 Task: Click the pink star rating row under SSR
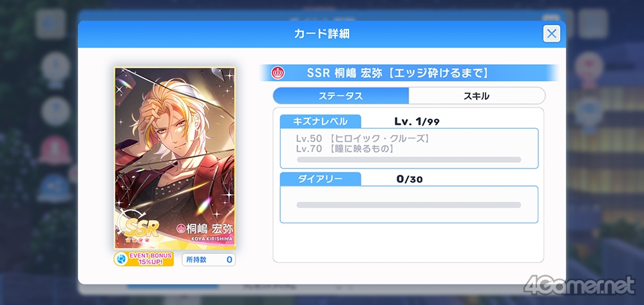click(x=137, y=239)
